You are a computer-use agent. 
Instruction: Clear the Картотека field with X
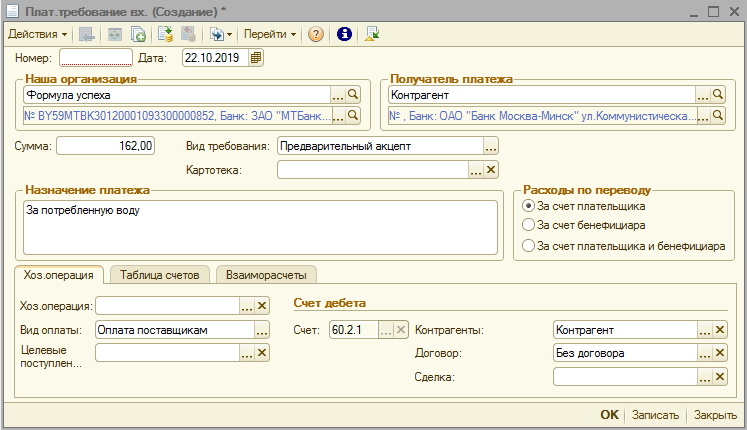pos(490,170)
